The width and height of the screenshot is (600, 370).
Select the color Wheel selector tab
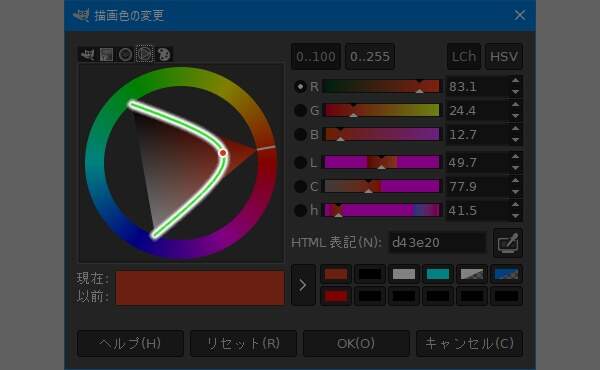[x=144, y=54]
